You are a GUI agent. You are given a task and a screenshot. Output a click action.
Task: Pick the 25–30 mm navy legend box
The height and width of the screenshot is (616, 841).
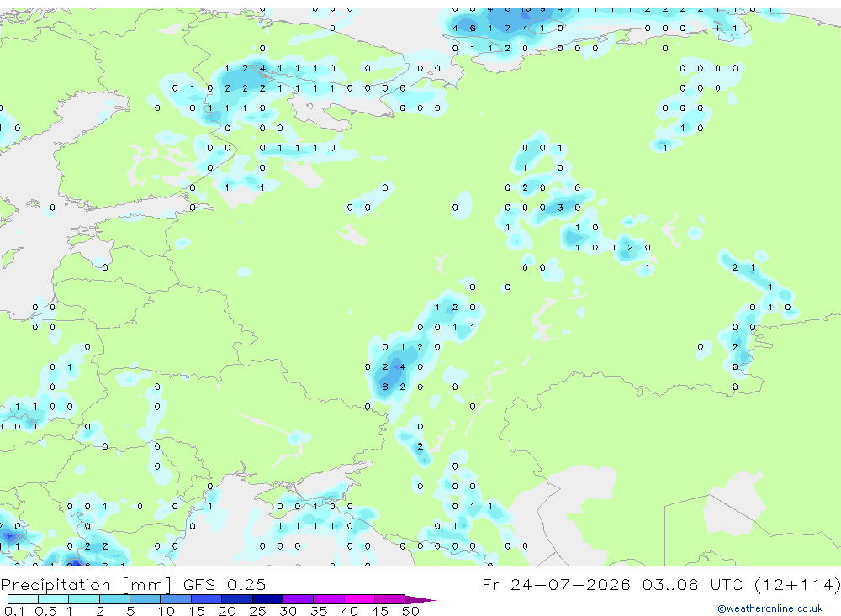(x=267, y=599)
